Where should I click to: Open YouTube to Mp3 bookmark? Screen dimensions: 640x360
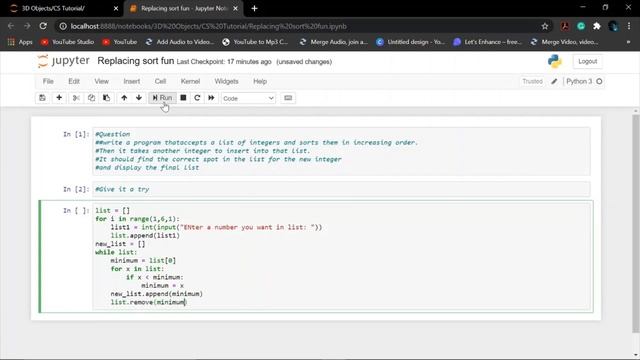(x=256, y=42)
